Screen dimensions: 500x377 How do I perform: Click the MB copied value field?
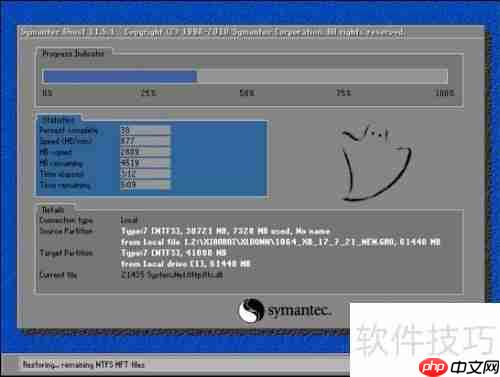[x=145, y=152]
